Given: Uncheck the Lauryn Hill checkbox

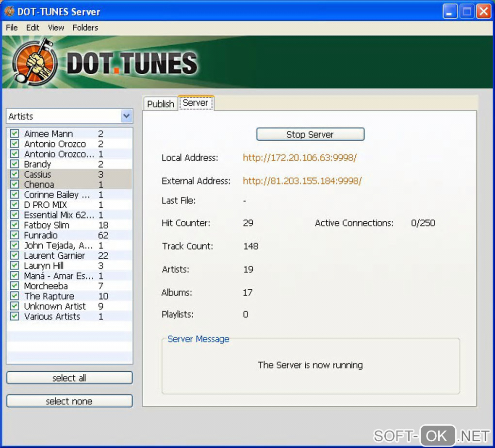Looking at the screenshot, I should point(14,265).
